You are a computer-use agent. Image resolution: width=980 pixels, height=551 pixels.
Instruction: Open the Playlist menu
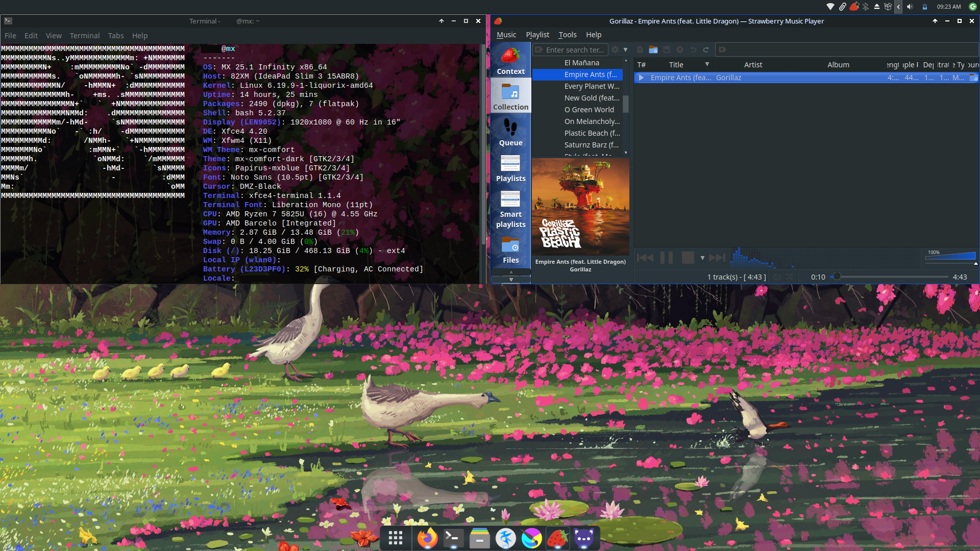pyautogui.click(x=537, y=35)
